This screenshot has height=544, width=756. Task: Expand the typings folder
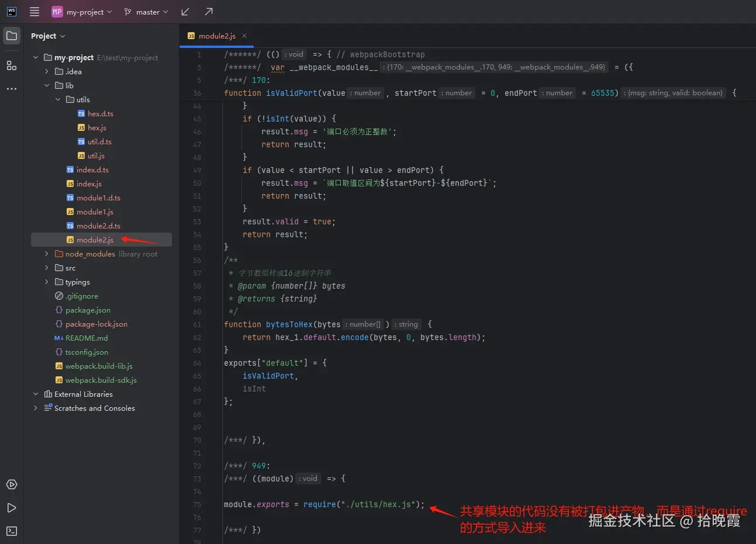[x=47, y=282]
